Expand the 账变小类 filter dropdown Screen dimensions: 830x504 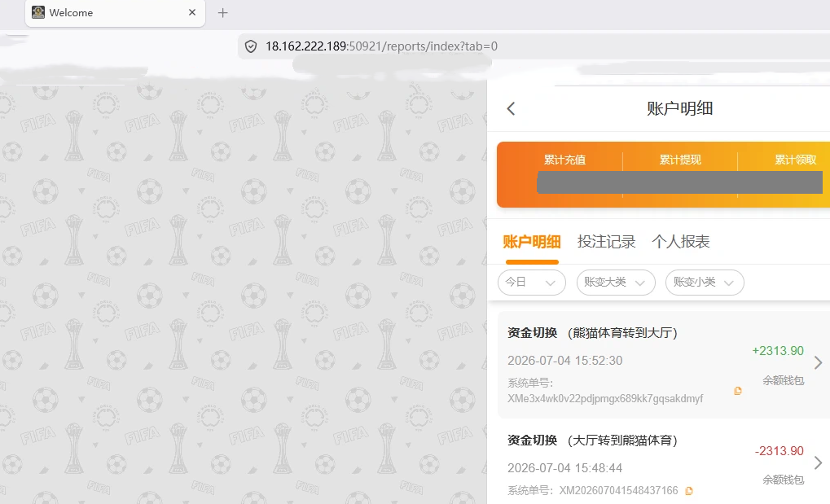(705, 283)
